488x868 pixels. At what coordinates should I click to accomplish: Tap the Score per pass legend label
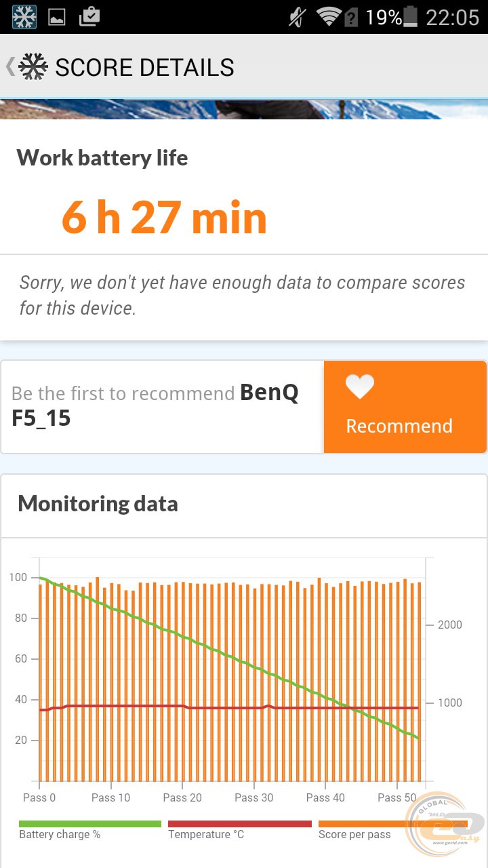(354, 835)
